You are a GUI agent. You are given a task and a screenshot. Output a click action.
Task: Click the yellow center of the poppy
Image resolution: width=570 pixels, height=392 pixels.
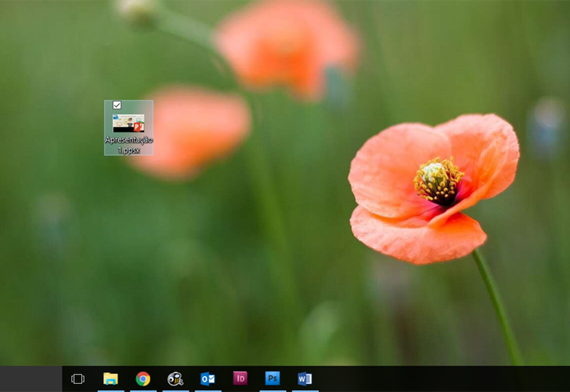click(437, 181)
